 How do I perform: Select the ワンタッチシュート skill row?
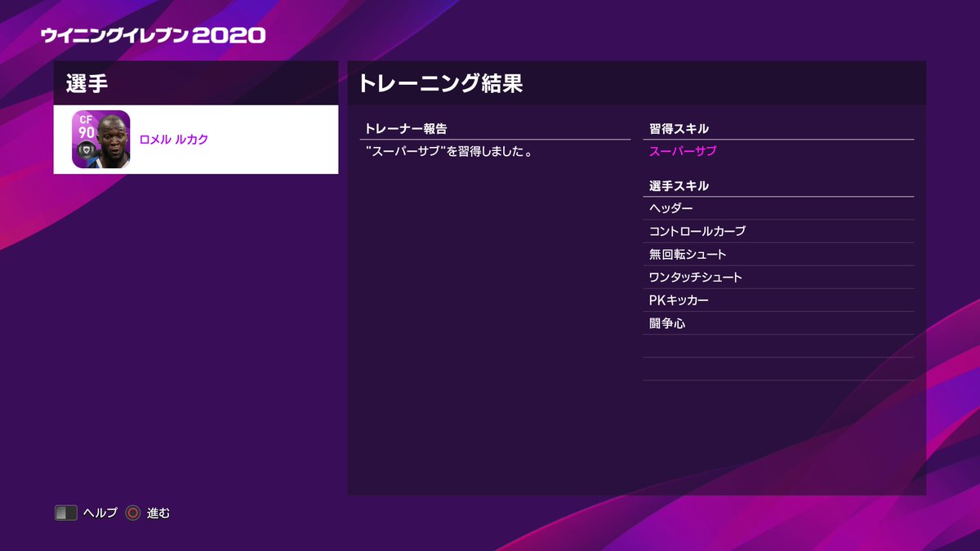tap(778, 277)
